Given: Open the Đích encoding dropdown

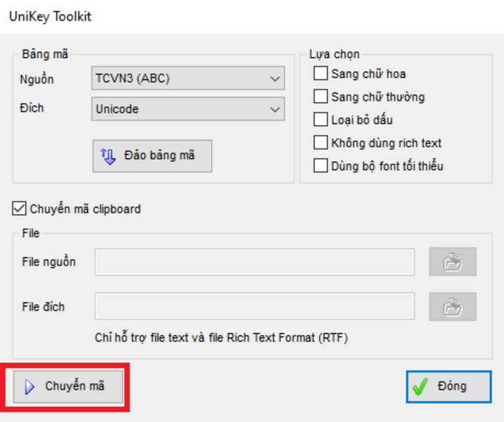Looking at the screenshot, I should click(x=187, y=109).
